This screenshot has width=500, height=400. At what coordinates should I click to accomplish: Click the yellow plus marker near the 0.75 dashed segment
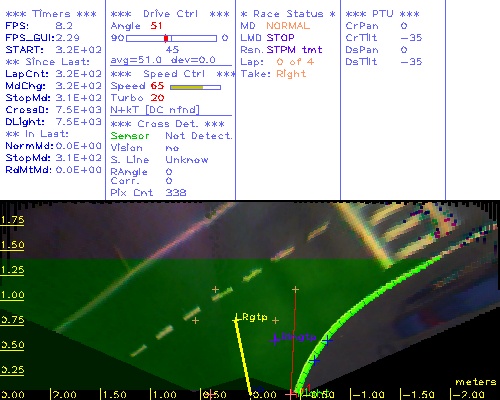tap(195, 320)
